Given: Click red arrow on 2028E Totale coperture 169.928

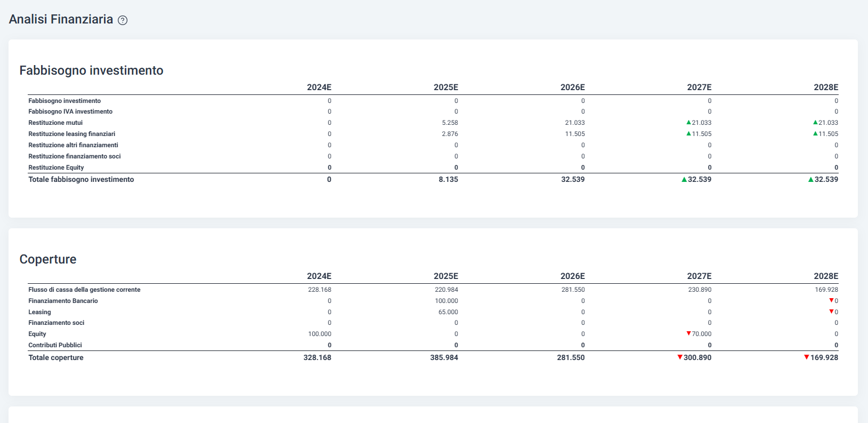Looking at the screenshot, I should point(807,357).
